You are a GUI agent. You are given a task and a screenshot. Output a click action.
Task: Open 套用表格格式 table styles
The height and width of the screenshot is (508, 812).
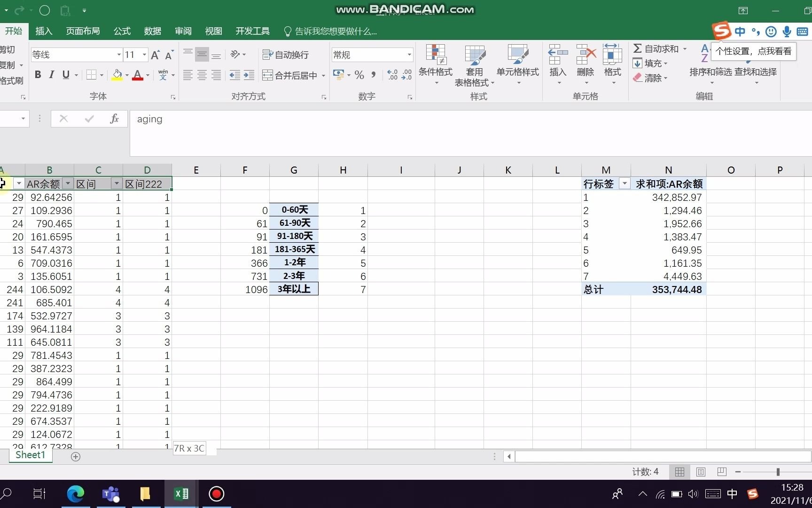click(x=475, y=65)
